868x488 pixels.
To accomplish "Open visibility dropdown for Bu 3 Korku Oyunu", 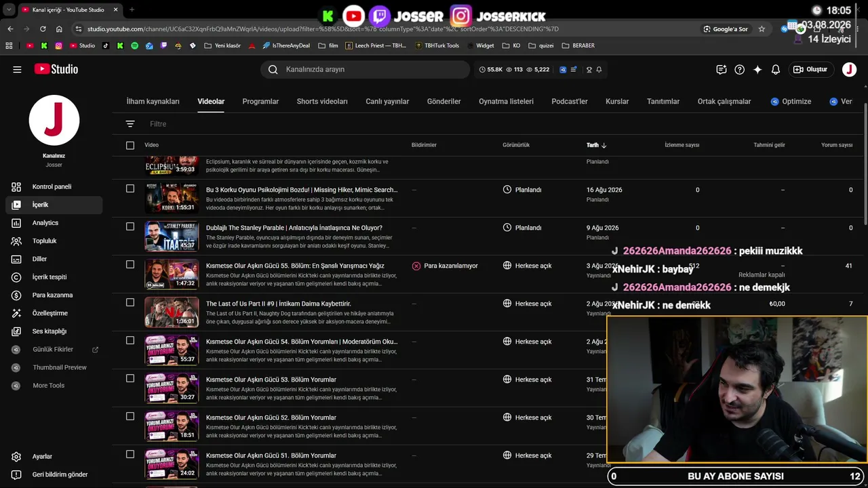I will click(x=522, y=190).
